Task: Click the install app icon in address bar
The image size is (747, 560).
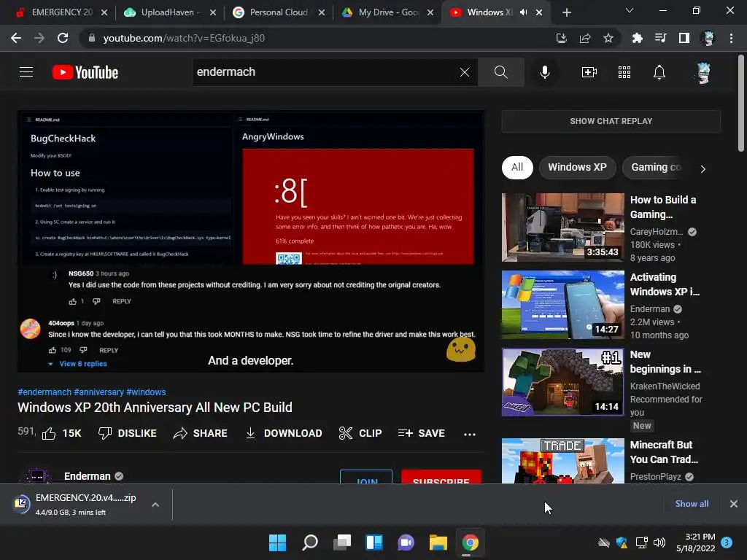Action: coord(562,38)
